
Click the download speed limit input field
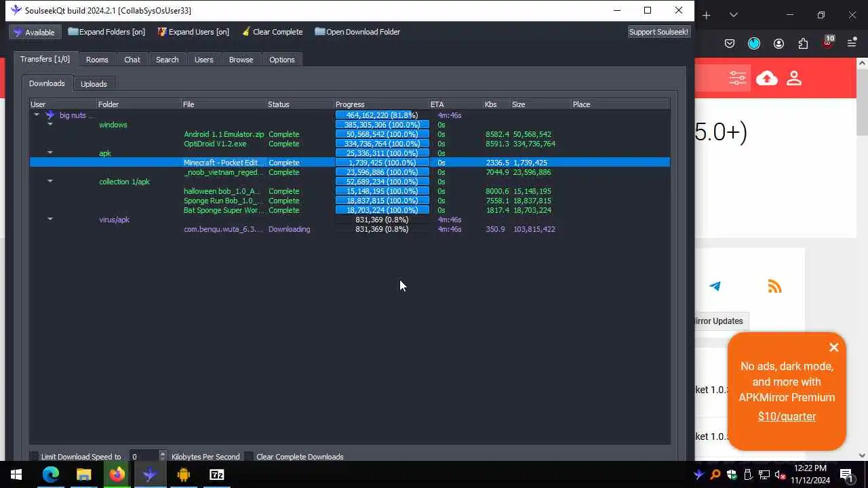[x=143, y=457]
